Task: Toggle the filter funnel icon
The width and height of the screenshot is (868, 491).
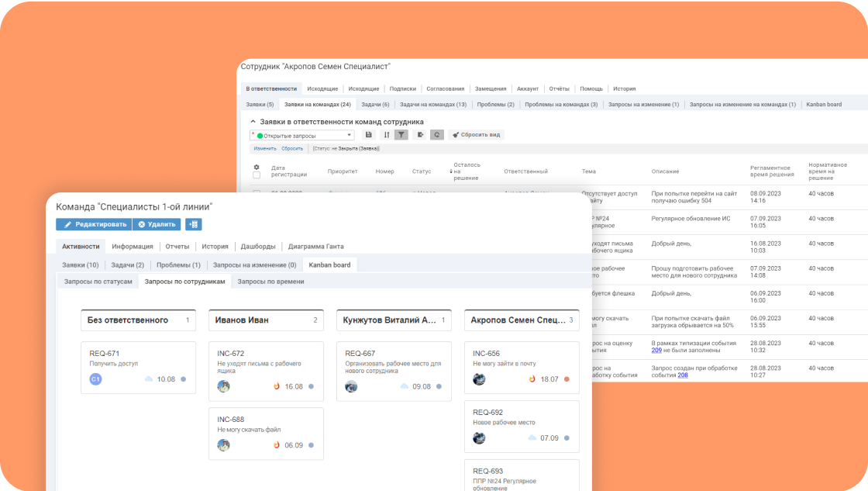Action: 401,135
